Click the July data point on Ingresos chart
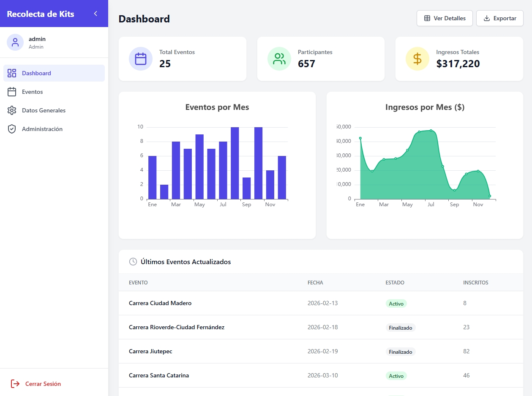Viewport: 532px width, 396px height. click(431, 131)
